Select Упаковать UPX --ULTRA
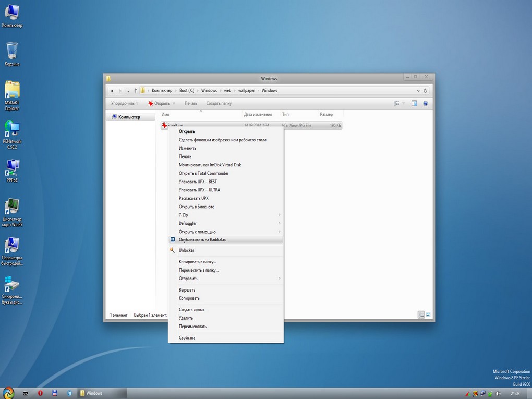Viewport: 532px width, 399px height. [x=226, y=190]
